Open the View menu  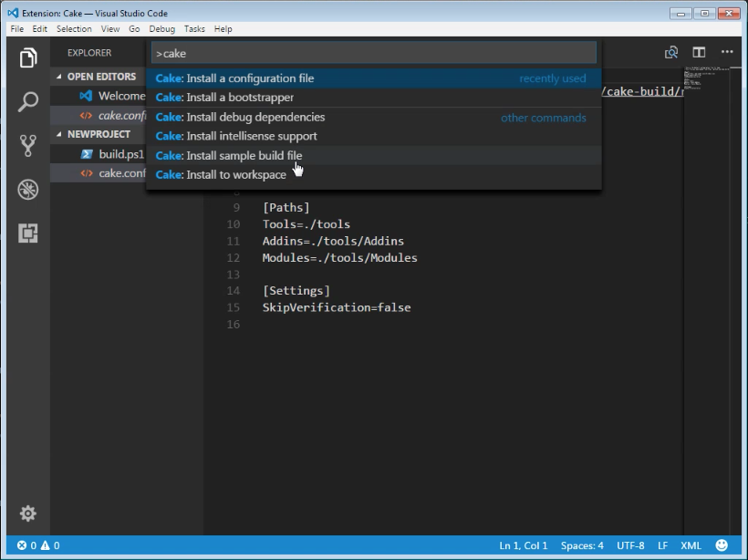[x=110, y=29]
